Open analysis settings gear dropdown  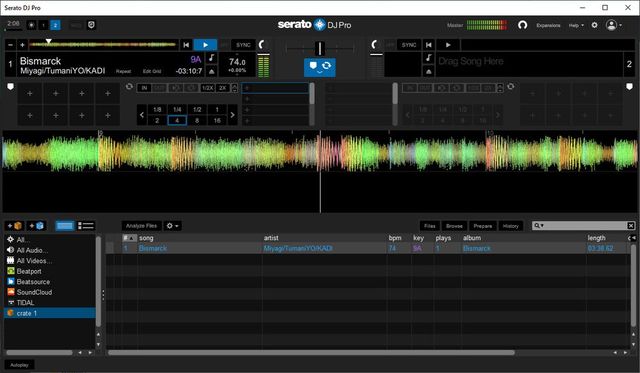tap(172, 226)
